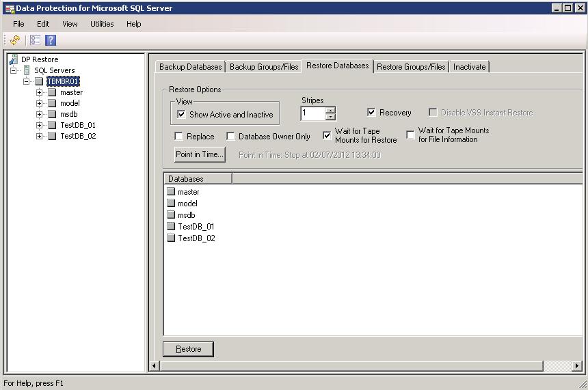Image resolution: width=588 pixels, height=390 pixels.
Task: Check msdb in the Databases list
Action: [x=171, y=214]
